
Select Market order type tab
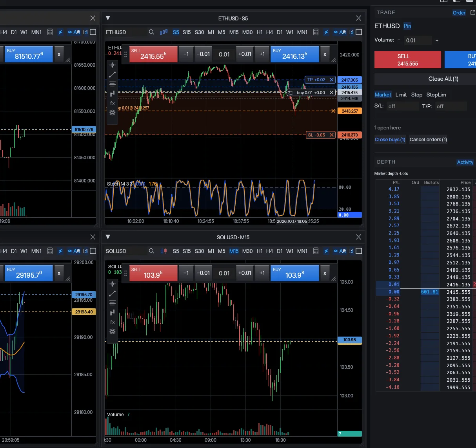(x=383, y=95)
